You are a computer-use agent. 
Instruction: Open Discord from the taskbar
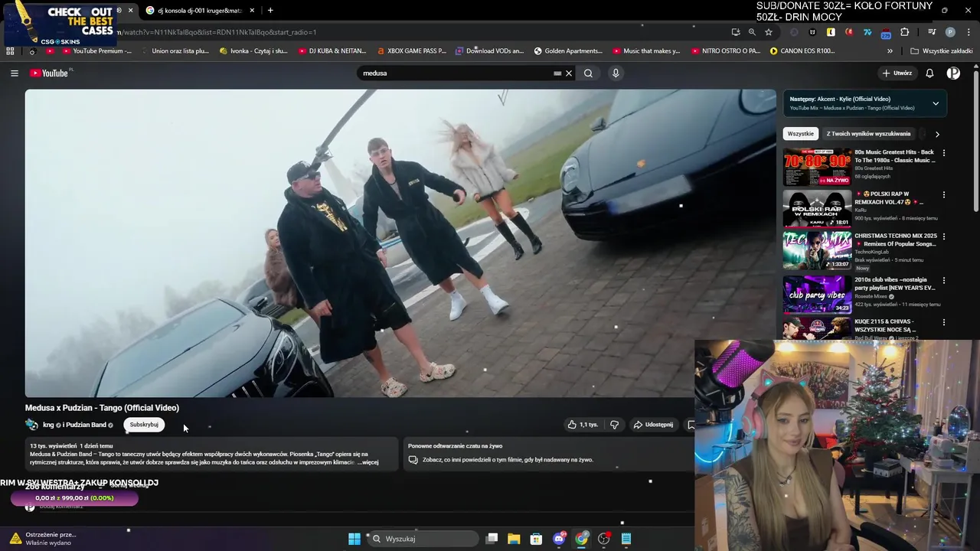click(560, 539)
